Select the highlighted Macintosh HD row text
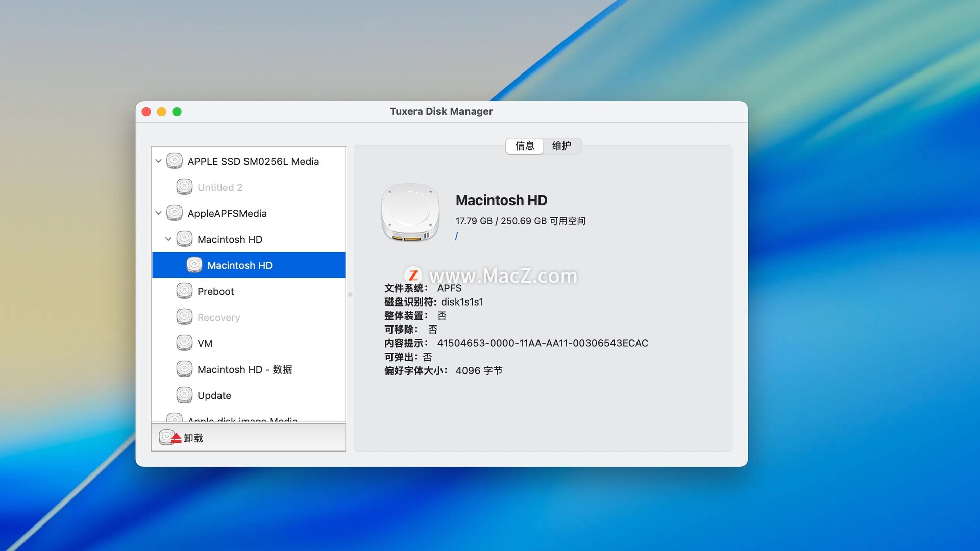Screen dimensions: 980x551 [x=240, y=266]
